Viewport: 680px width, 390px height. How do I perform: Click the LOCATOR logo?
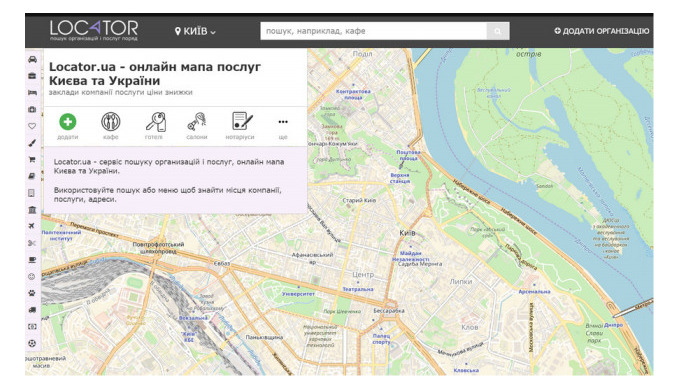(94, 30)
